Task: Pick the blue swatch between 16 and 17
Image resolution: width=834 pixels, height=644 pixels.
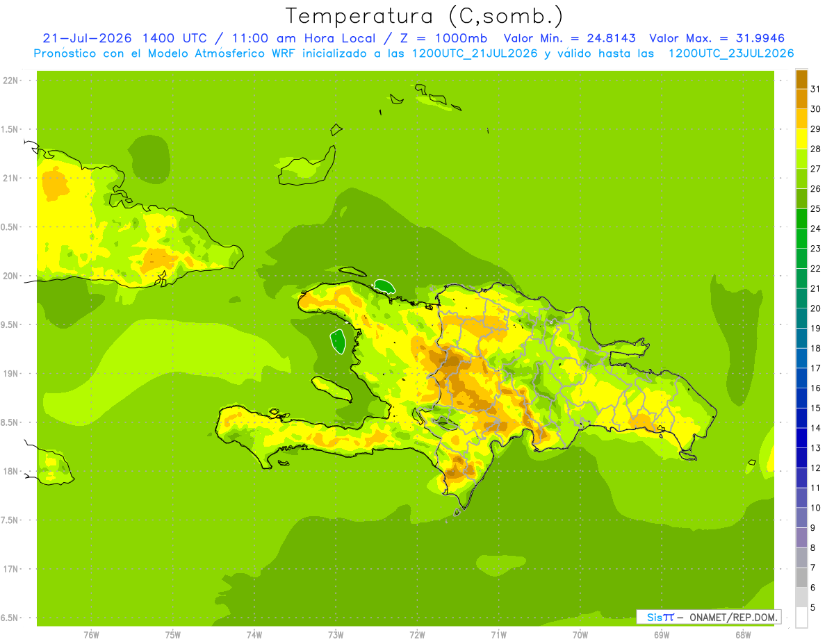Action: (801, 378)
